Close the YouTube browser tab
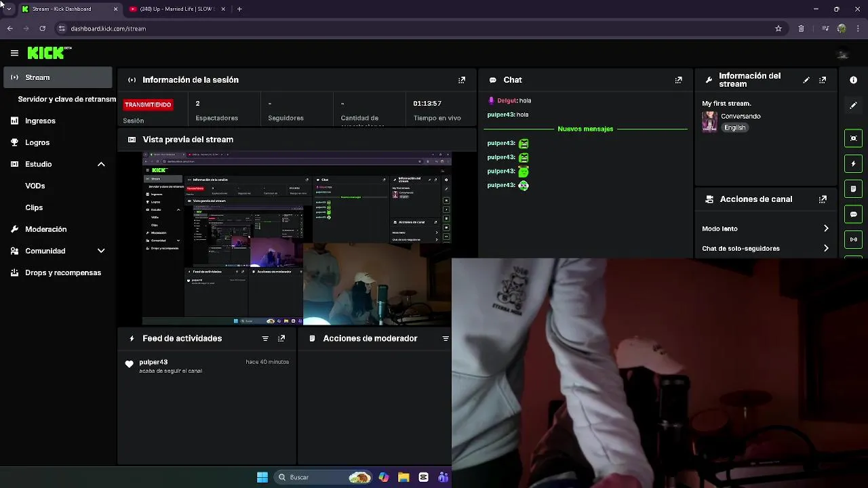 coord(222,9)
